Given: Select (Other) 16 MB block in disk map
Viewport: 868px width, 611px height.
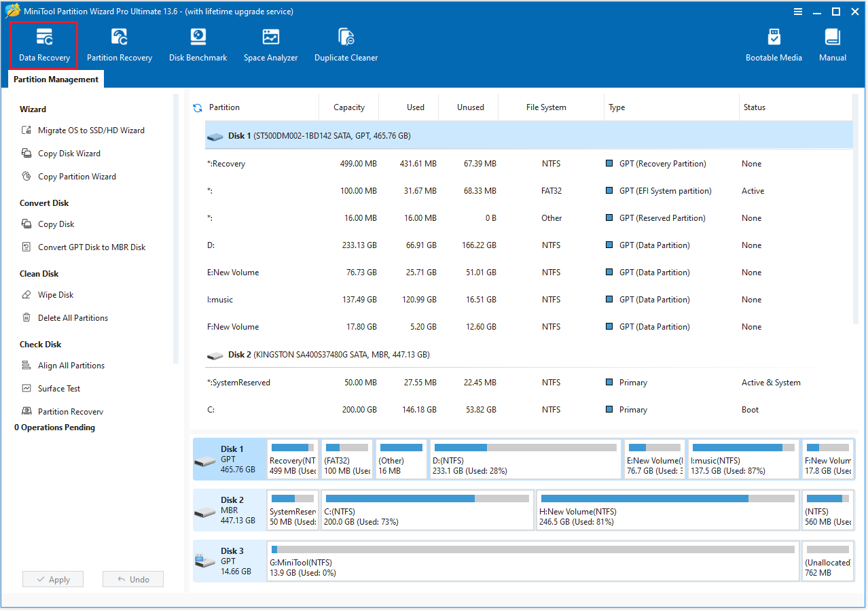Looking at the screenshot, I should pos(401,459).
